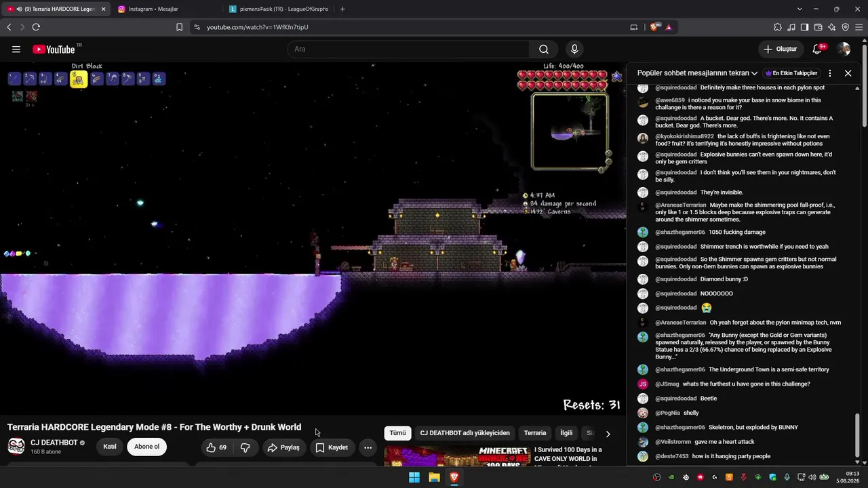
Task: Click the Terraria video player
Action: pos(313,239)
